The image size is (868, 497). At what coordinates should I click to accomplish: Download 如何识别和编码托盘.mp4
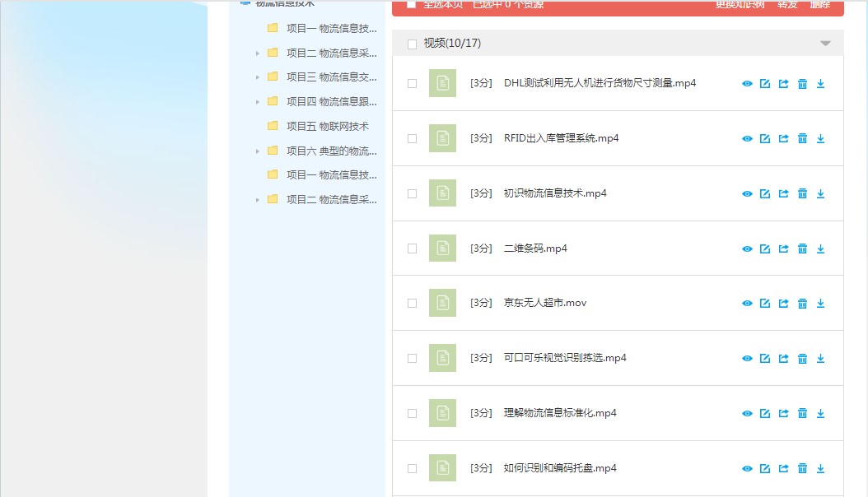tap(820, 469)
